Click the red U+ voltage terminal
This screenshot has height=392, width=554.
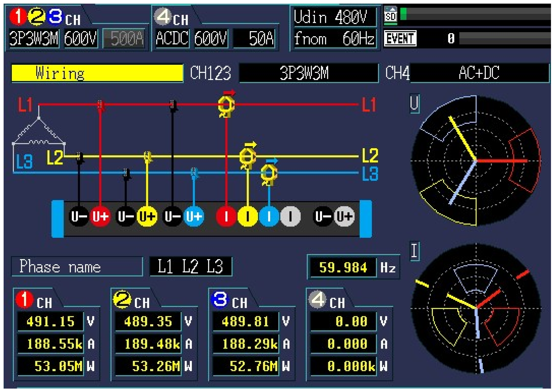click(x=100, y=216)
